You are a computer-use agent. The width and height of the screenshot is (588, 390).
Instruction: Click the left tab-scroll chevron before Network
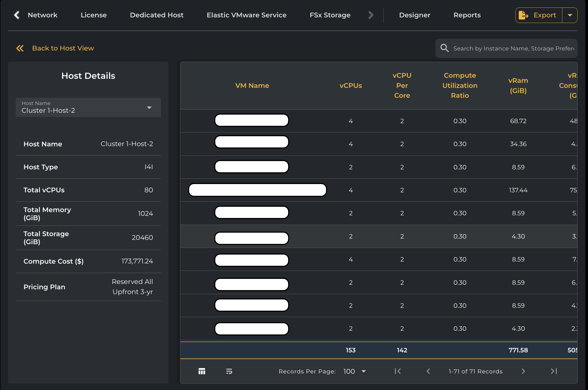pos(17,15)
